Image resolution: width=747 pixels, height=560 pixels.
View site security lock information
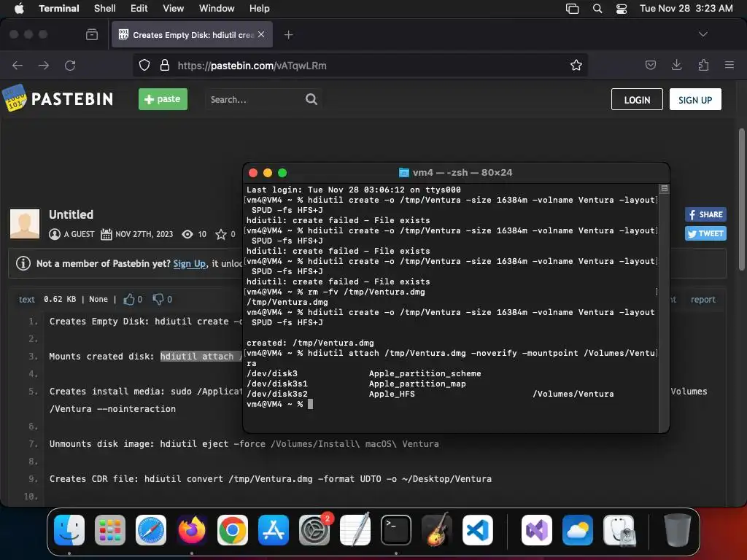[x=164, y=65]
